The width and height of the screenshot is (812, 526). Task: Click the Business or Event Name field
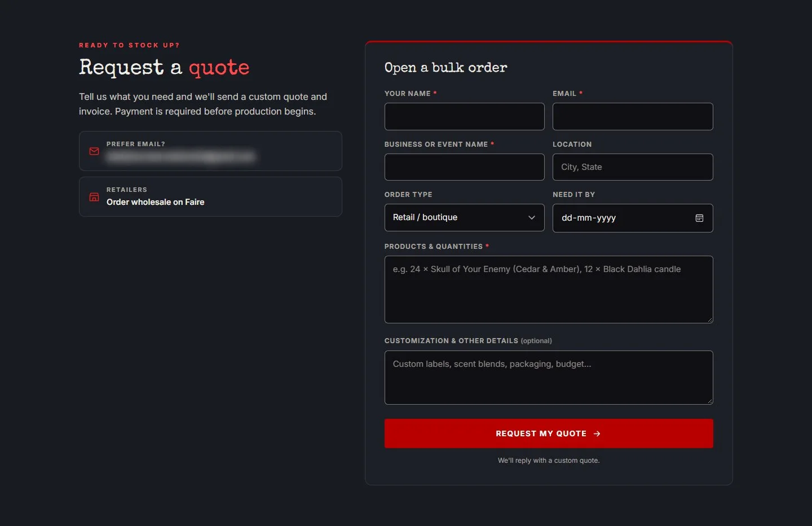tap(465, 167)
